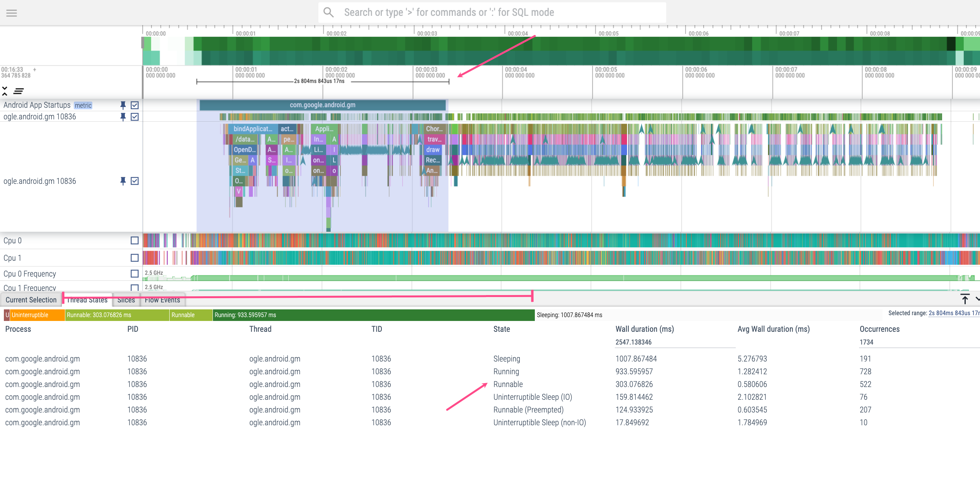
Task: Toggle the CPU 0 checkbox visibility
Action: 134,240
